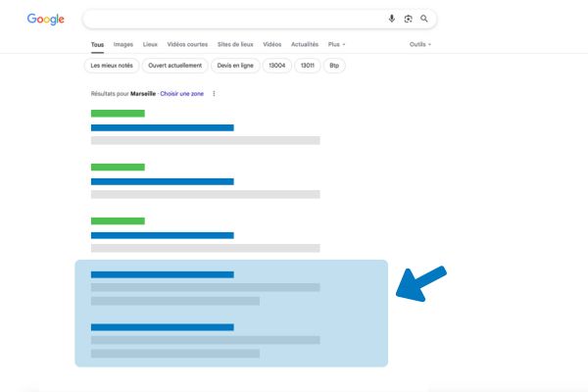The height and width of the screenshot is (392, 588).
Task: Select the Devis en ligne chip
Action: click(235, 66)
